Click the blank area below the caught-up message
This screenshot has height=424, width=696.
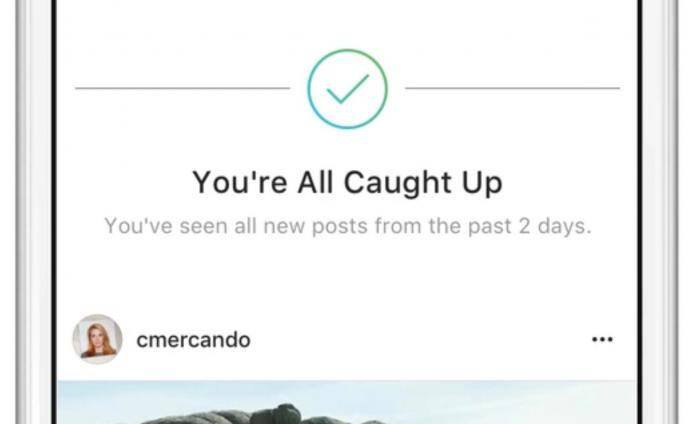(x=347, y=275)
